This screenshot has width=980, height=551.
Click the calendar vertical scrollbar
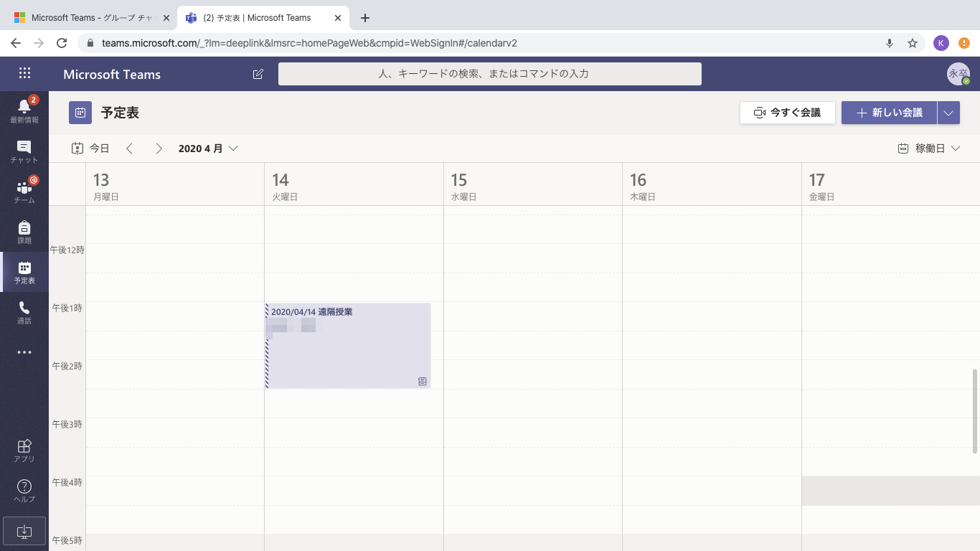point(975,411)
